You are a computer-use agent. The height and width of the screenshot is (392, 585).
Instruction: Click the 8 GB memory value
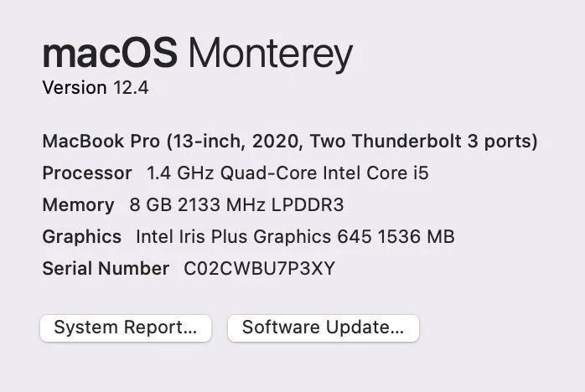coord(146,205)
